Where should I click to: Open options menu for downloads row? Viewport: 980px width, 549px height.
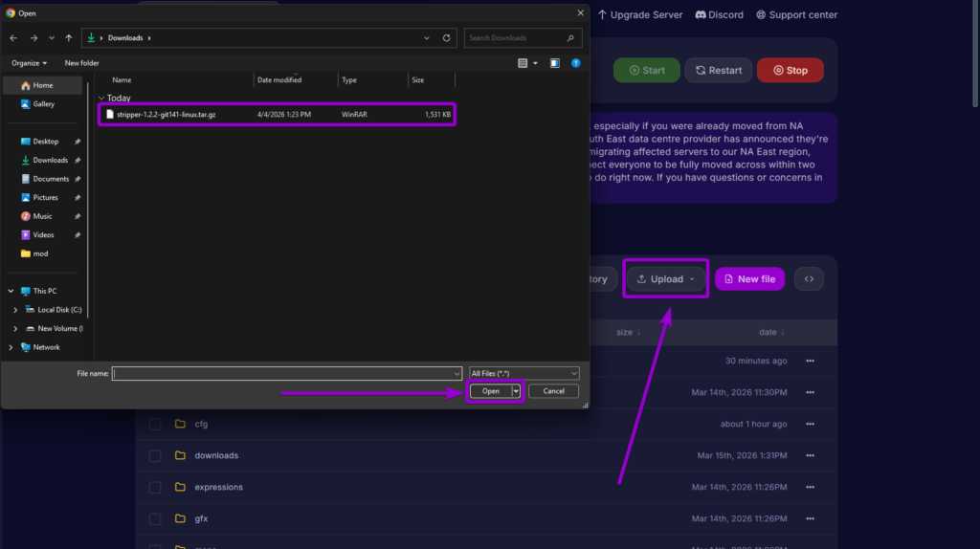[810, 456]
